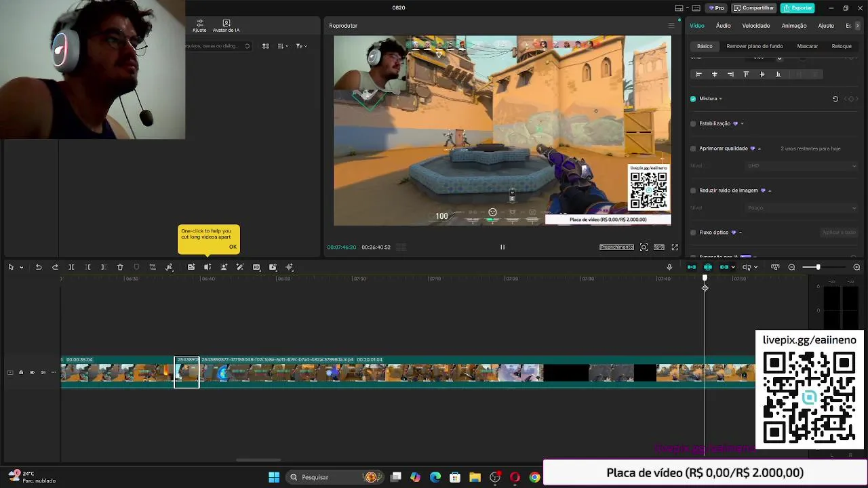Enable the Mistura checkbox
Viewport: 868px width, 488px height.
(693, 99)
